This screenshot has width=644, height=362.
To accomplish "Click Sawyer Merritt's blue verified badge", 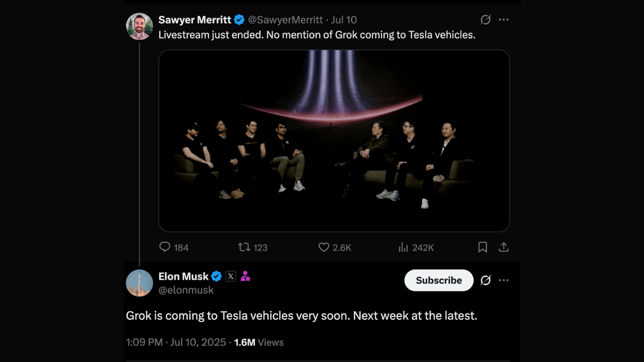I will 238,20.
